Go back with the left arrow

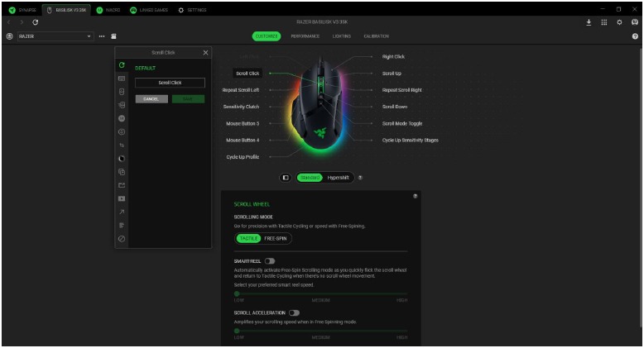[x=9, y=22]
